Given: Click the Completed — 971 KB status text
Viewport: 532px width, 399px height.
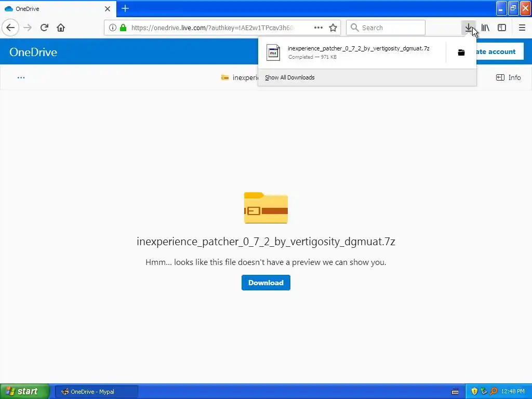Looking at the screenshot, I should tap(312, 57).
